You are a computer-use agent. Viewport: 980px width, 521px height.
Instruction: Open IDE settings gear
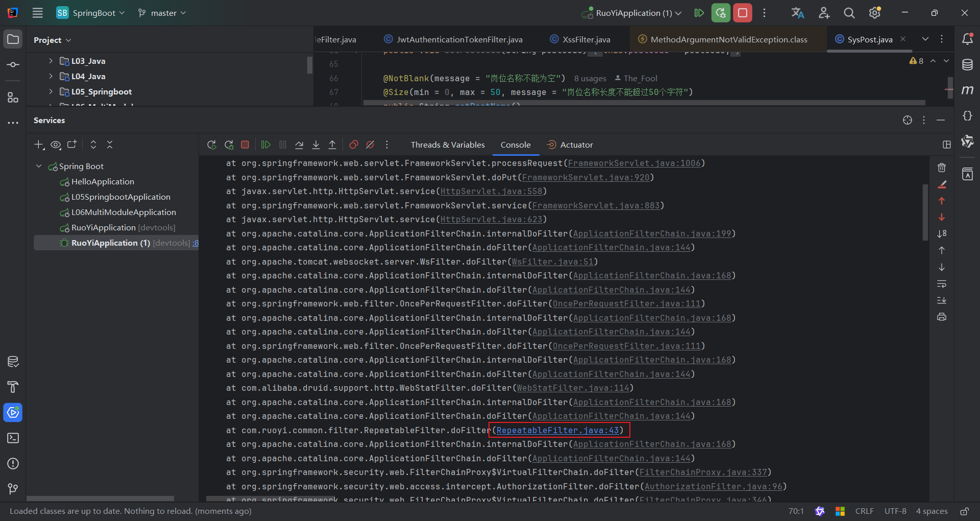point(875,13)
